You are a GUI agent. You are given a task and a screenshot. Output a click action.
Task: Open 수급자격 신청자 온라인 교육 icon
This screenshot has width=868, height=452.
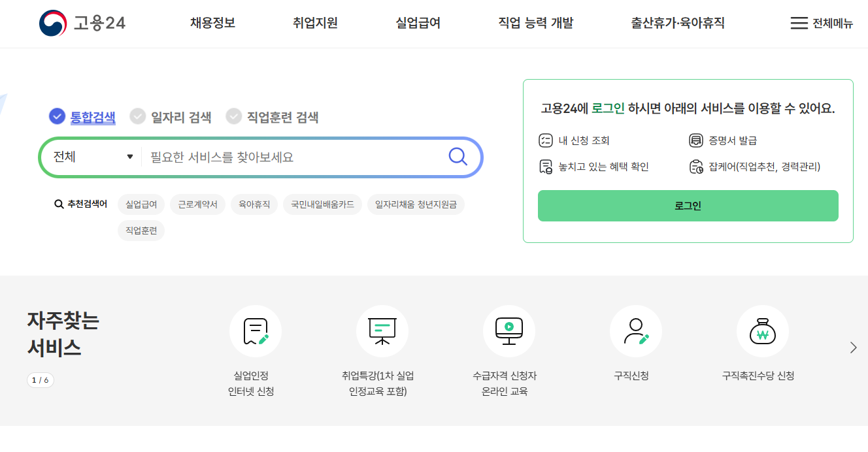point(509,331)
